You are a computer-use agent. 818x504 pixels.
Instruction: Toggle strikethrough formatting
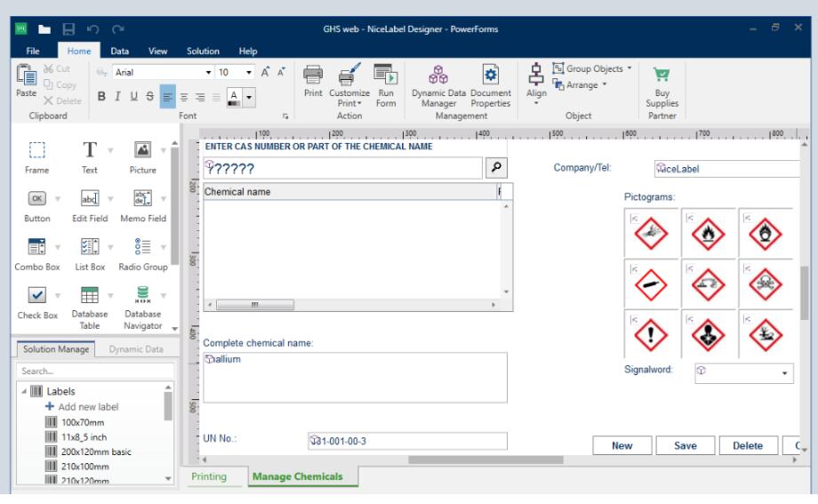150,97
